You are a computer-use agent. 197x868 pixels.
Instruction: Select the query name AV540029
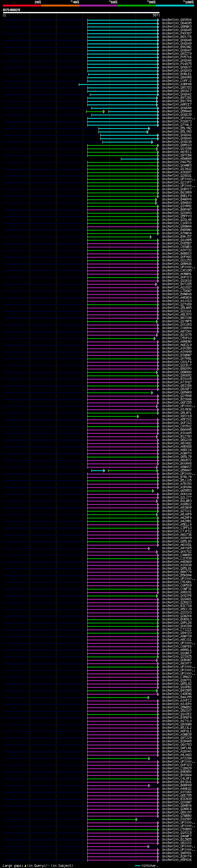[x=11, y=10]
